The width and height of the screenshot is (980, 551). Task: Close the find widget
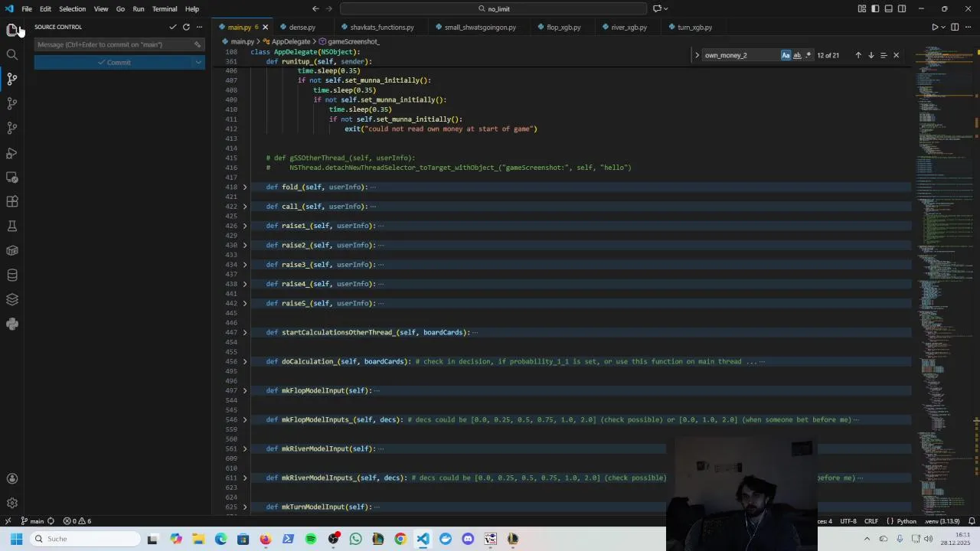coord(896,55)
